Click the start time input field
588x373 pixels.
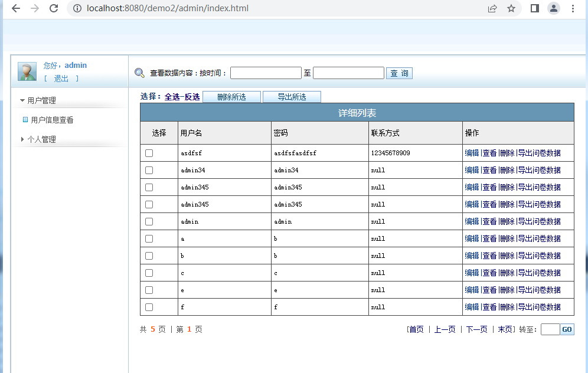266,73
